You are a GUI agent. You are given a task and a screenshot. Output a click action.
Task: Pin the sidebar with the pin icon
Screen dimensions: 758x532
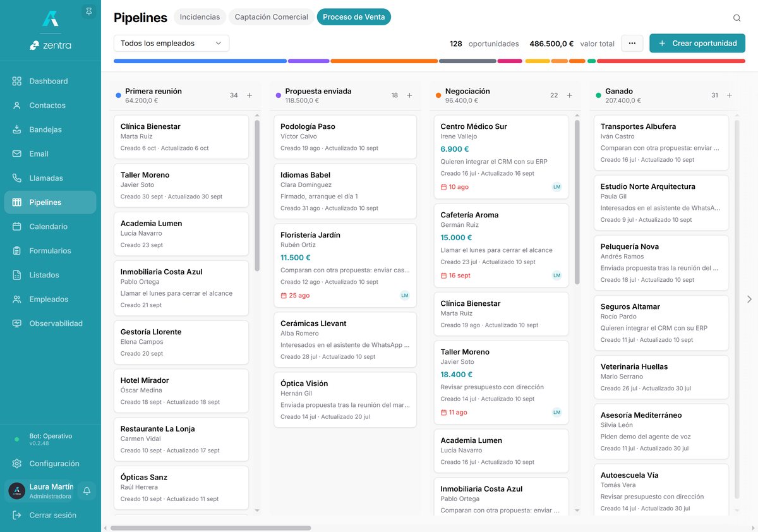88,11
